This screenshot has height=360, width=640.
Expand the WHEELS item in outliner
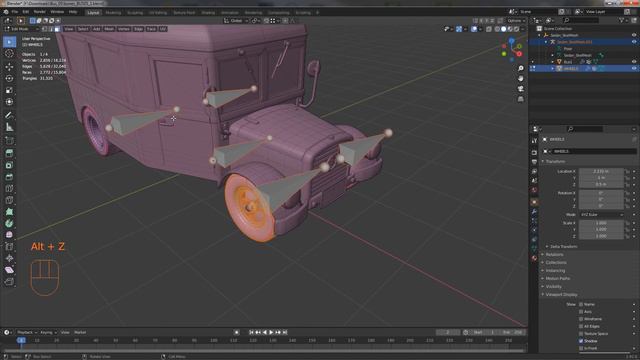click(553, 69)
